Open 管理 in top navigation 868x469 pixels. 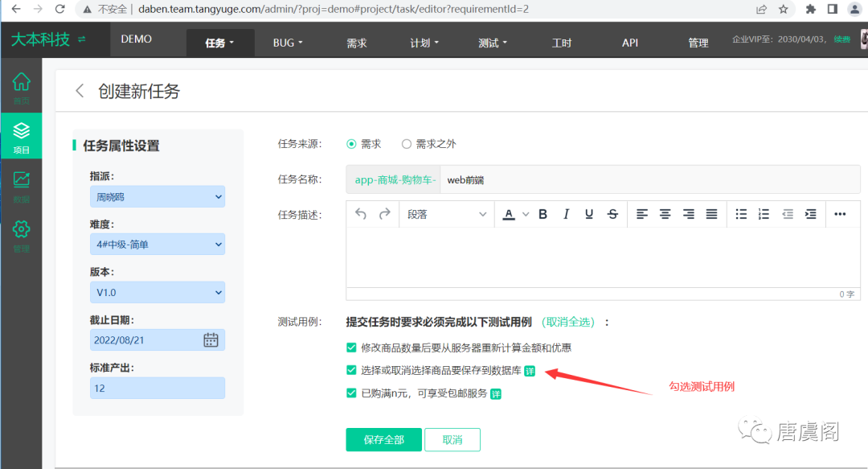coord(698,43)
